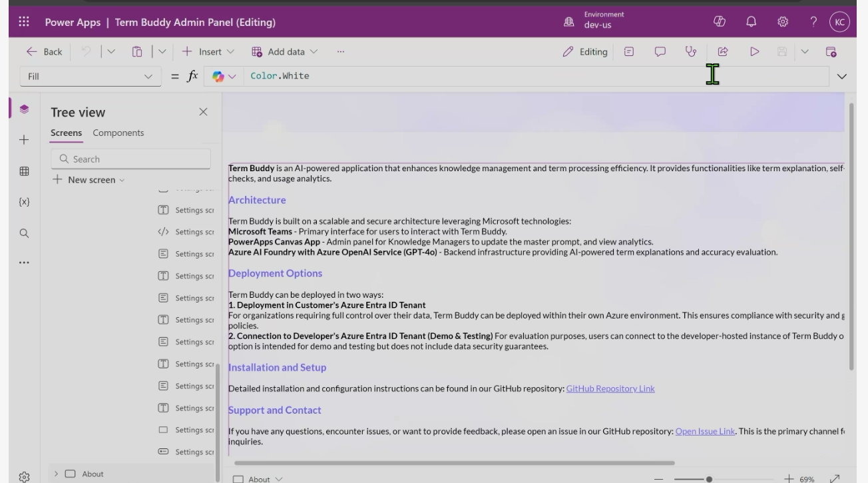868x483 pixels.
Task: Expand the Save options chevron
Action: 805,51
